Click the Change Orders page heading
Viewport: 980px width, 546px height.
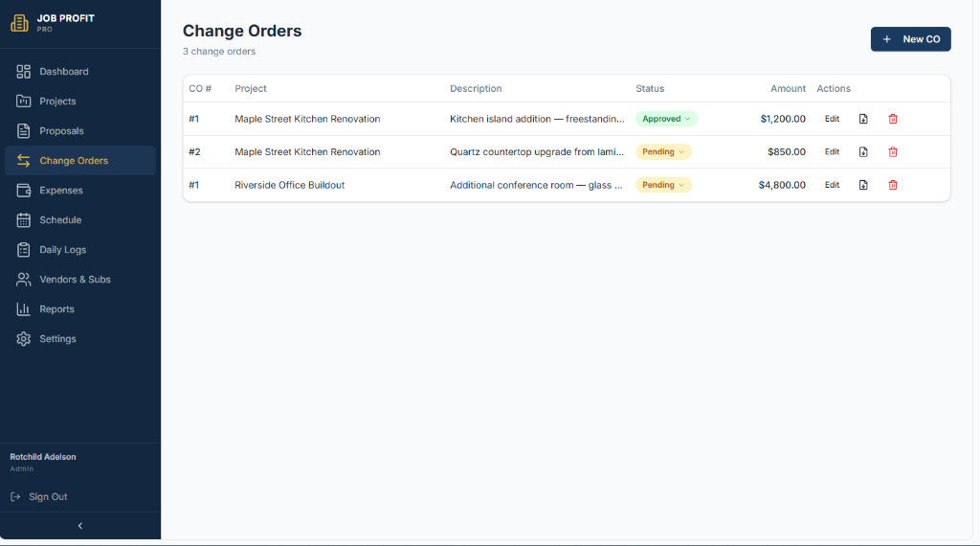242,31
